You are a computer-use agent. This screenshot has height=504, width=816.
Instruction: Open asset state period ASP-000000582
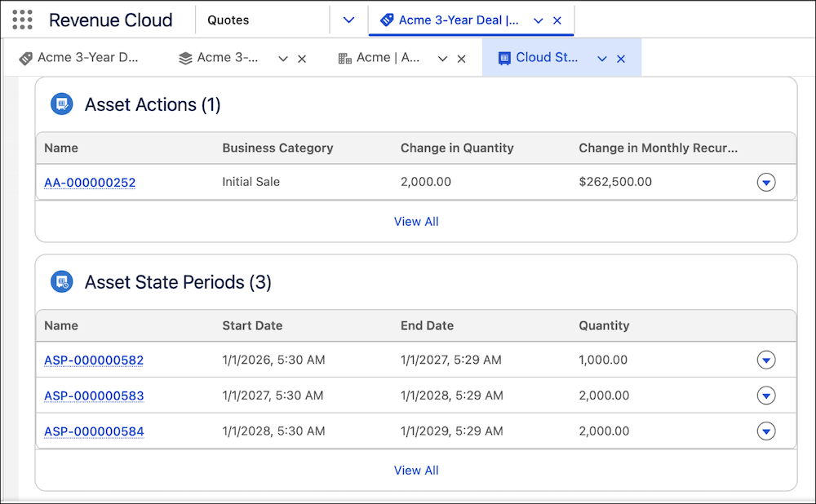tap(94, 360)
